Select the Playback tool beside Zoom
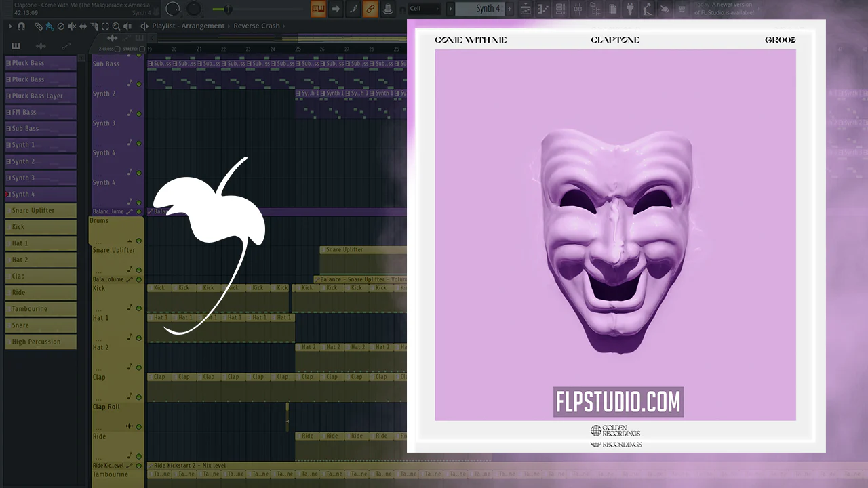Image resolution: width=868 pixels, height=488 pixels. [127, 26]
